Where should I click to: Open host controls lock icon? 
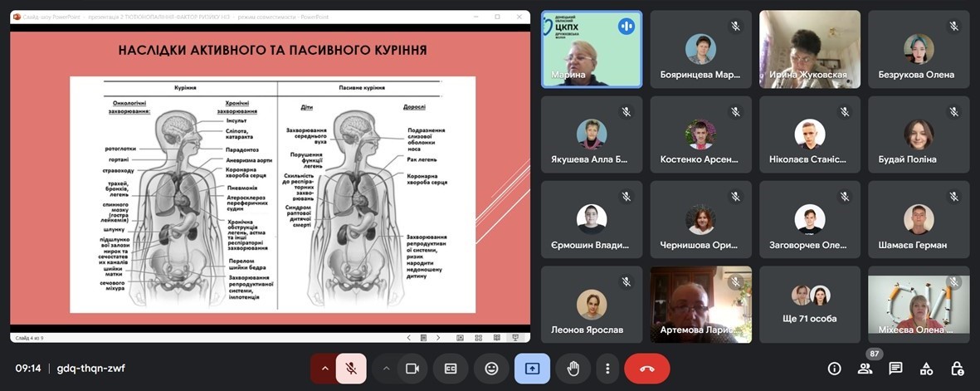957,369
